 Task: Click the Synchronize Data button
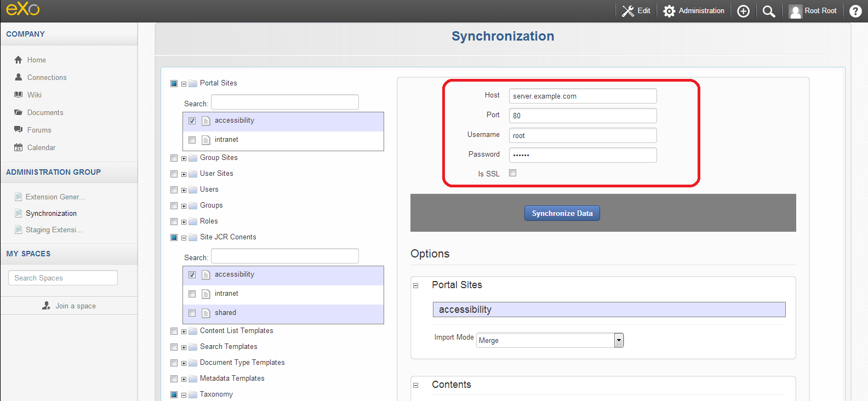pos(562,213)
